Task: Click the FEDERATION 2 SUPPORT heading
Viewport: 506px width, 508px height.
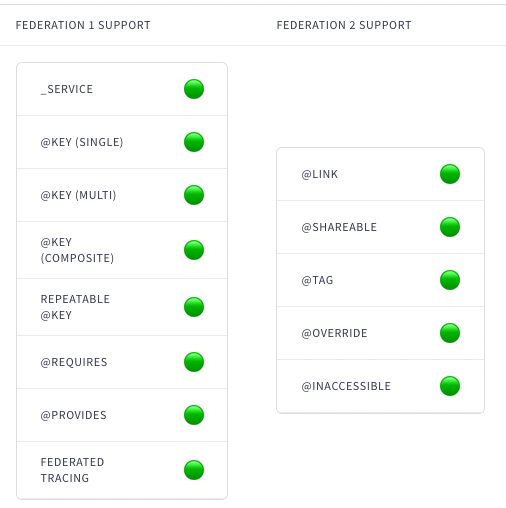Action: click(x=344, y=25)
